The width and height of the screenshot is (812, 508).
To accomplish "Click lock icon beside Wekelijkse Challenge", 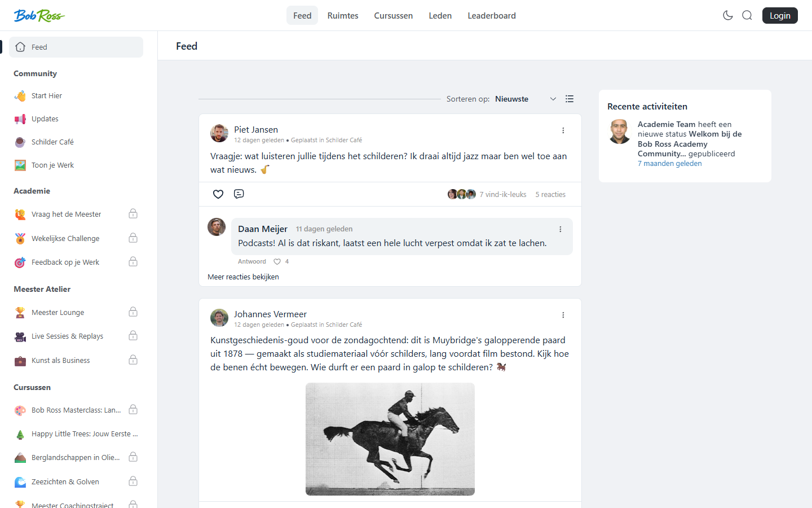I will 133,238.
